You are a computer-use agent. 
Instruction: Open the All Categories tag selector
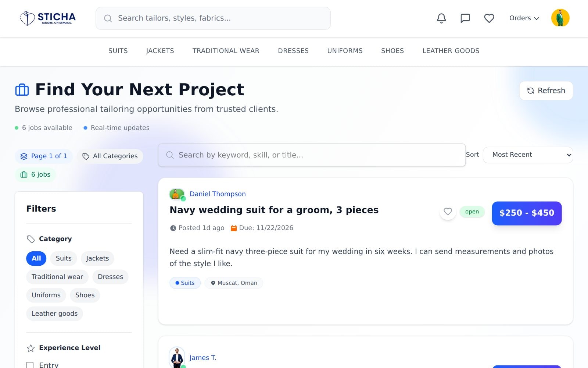(110, 156)
